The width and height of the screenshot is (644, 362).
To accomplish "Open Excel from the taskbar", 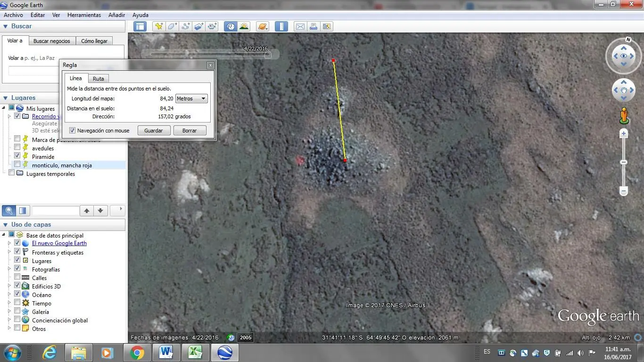I will tap(196, 353).
